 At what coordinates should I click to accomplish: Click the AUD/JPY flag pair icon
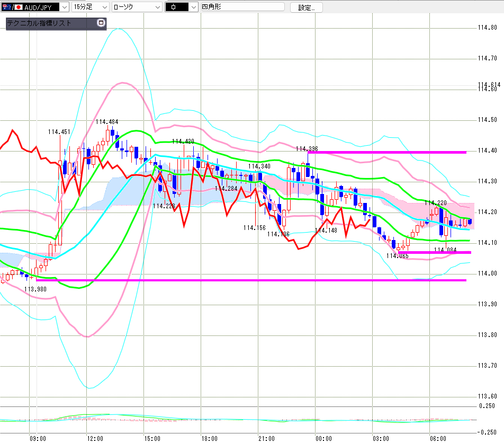tap(12, 7)
